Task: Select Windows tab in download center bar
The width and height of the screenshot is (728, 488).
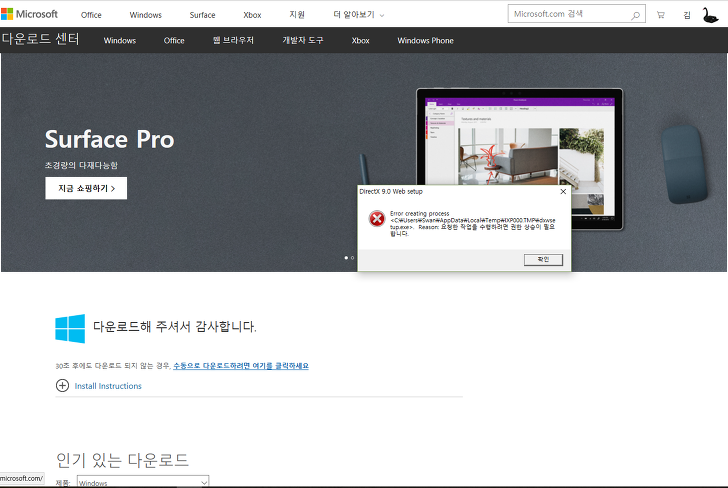Action: (120, 40)
